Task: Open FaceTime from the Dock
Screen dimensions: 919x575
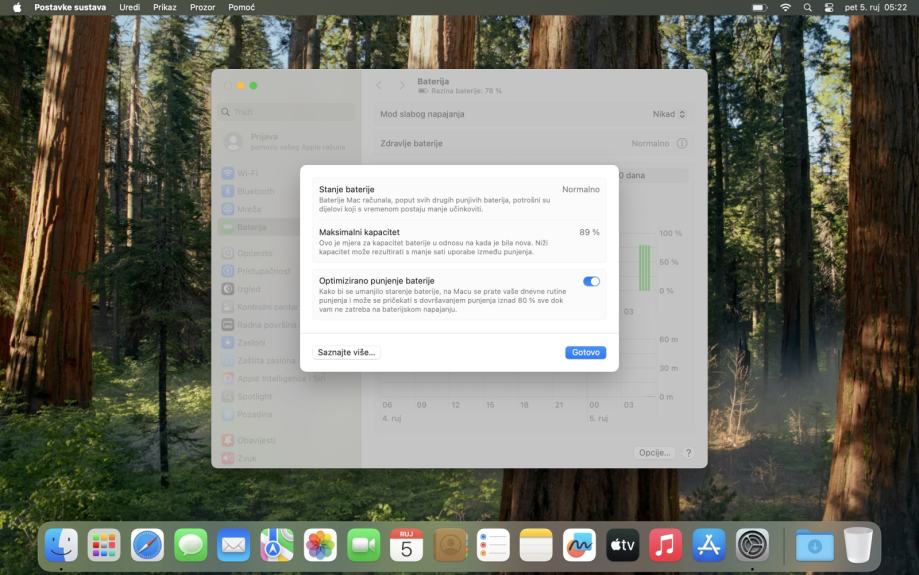Action: 363,545
